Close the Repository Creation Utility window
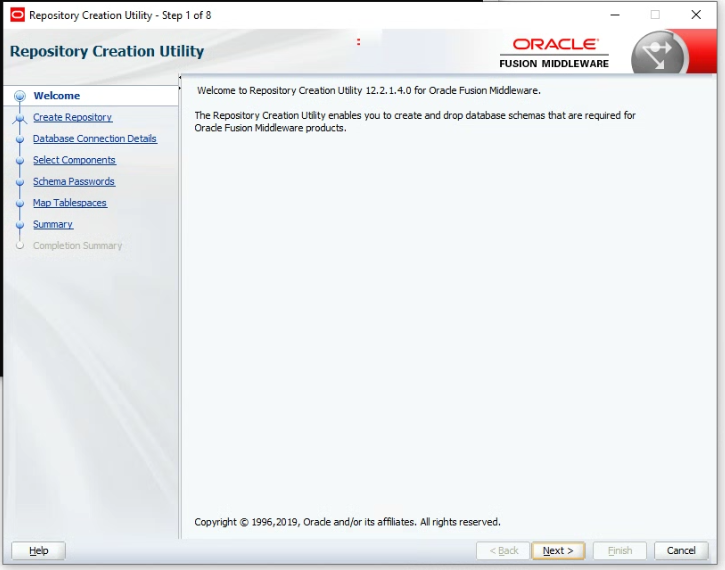Viewport: 725px width, 570px height. point(696,15)
